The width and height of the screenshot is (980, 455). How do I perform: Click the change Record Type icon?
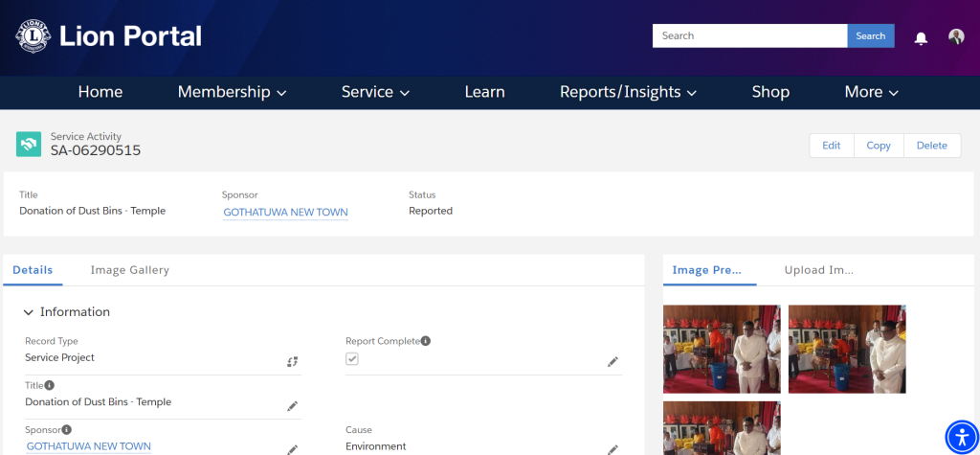tap(293, 361)
